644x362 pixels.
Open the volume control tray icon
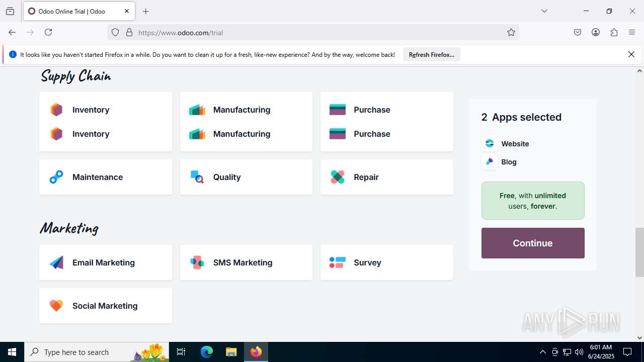point(579,352)
